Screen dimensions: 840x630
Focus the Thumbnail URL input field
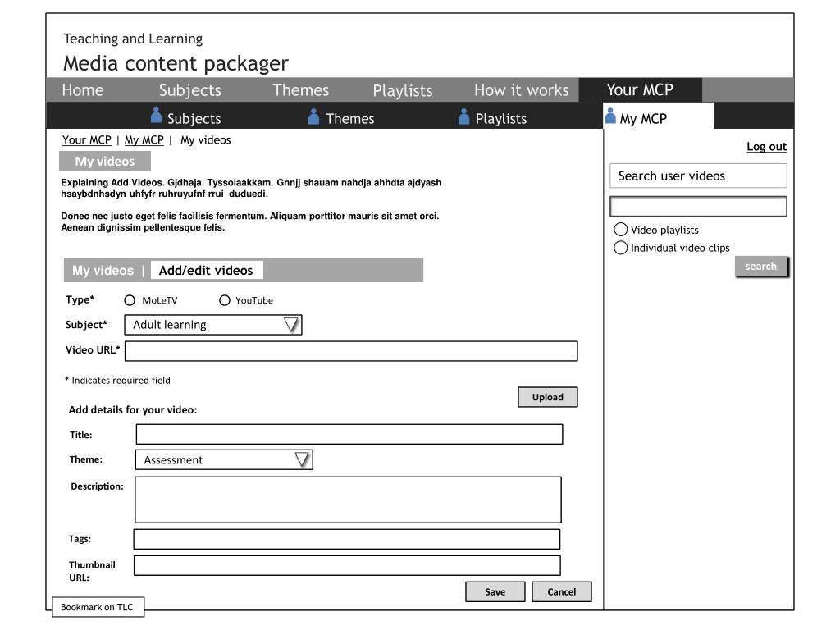347,566
